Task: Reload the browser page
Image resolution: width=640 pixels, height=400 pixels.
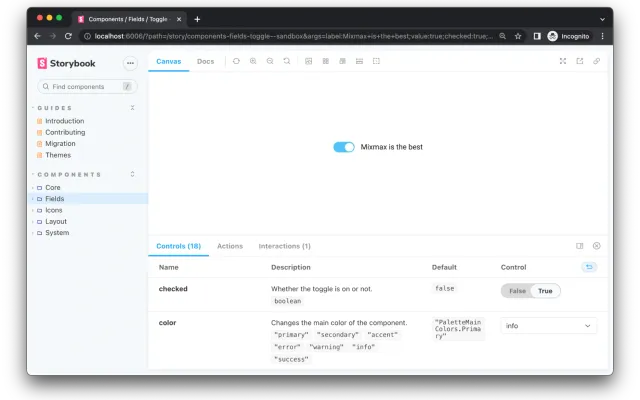Action: (x=68, y=36)
